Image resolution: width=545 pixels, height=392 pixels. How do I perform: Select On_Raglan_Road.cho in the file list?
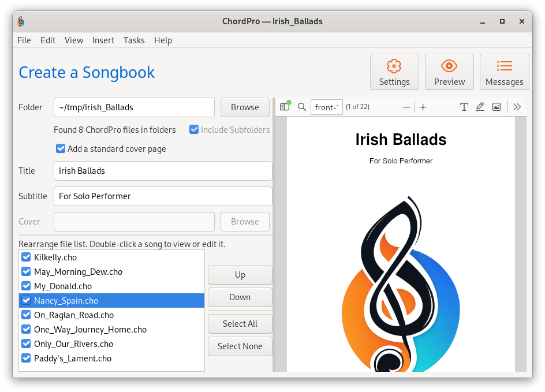(74, 315)
